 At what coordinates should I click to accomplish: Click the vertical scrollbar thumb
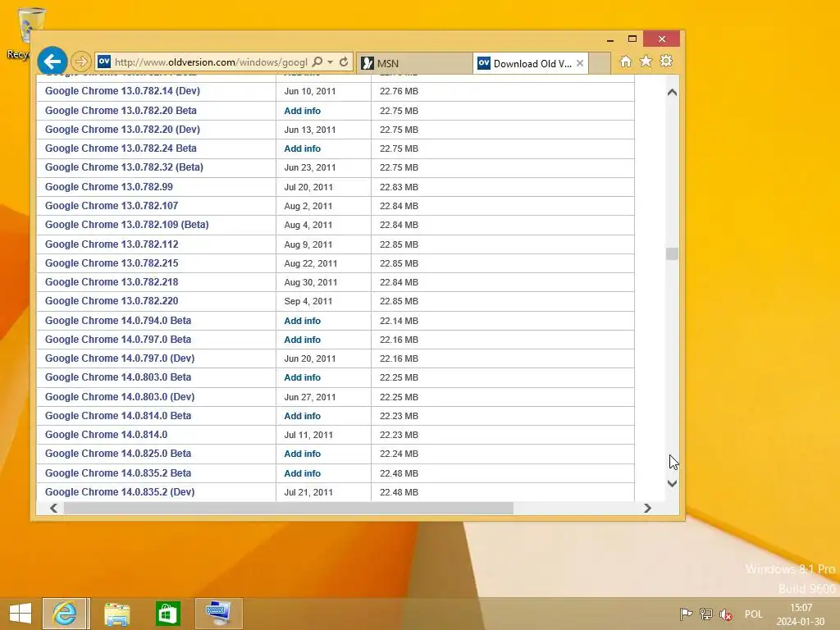(673, 253)
